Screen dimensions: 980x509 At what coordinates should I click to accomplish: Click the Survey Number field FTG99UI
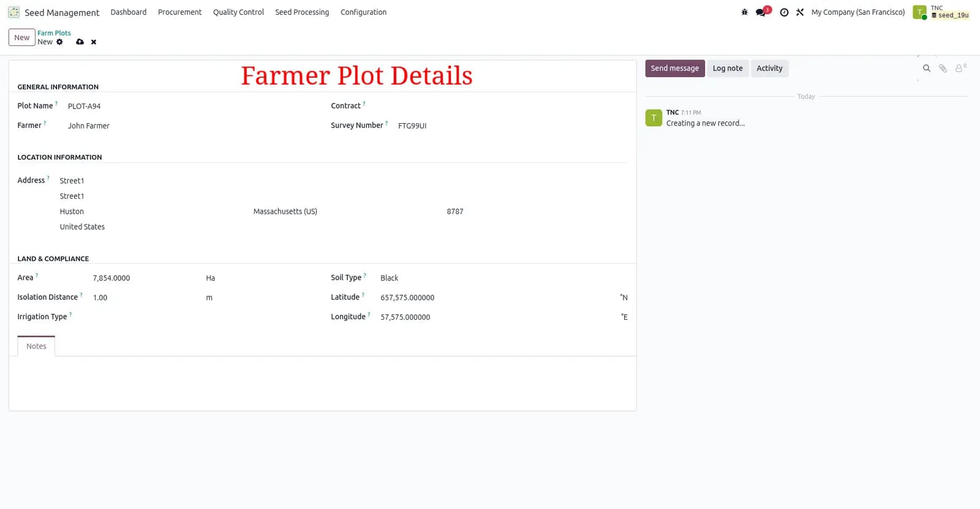coord(512,126)
